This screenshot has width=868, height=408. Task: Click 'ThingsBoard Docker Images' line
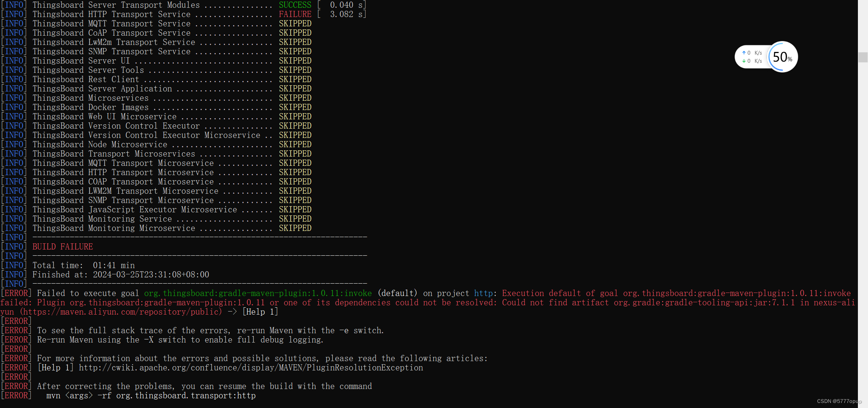tap(156, 107)
